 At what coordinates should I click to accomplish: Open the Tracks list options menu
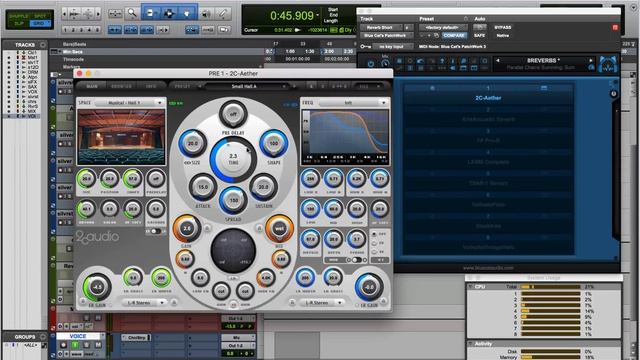(43, 44)
